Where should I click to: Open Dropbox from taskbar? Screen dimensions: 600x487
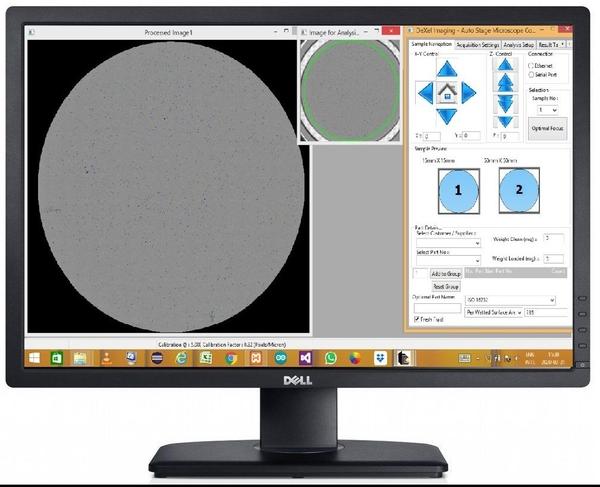(380, 358)
